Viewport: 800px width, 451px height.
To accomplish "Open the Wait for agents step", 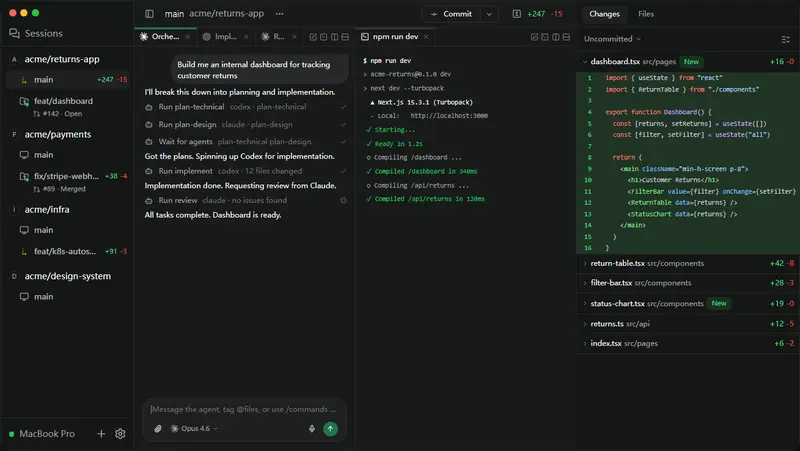I will pyautogui.click(x=245, y=141).
